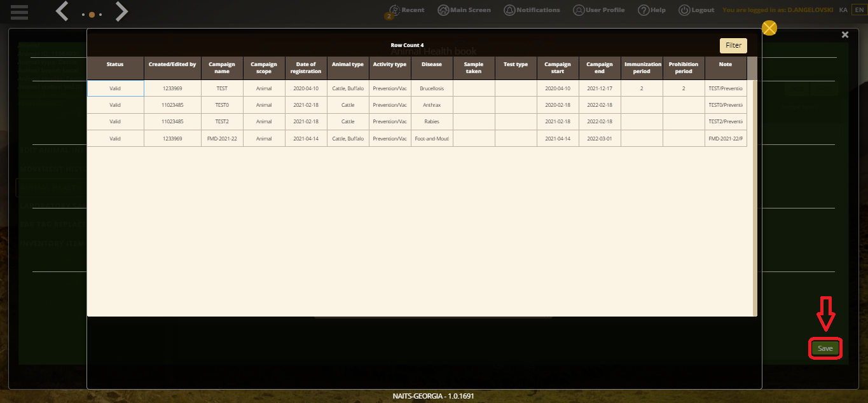Click the Save button
The image size is (868, 403).
click(825, 348)
